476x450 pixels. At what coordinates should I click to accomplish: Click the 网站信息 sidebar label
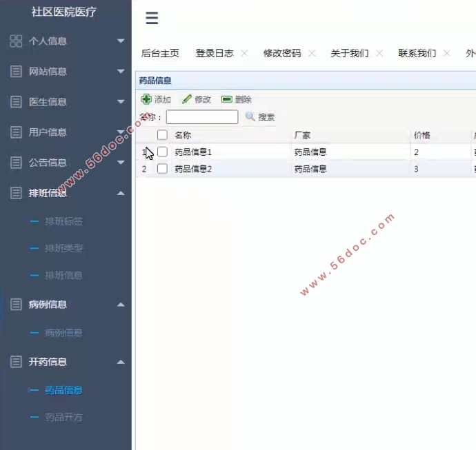click(48, 72)
